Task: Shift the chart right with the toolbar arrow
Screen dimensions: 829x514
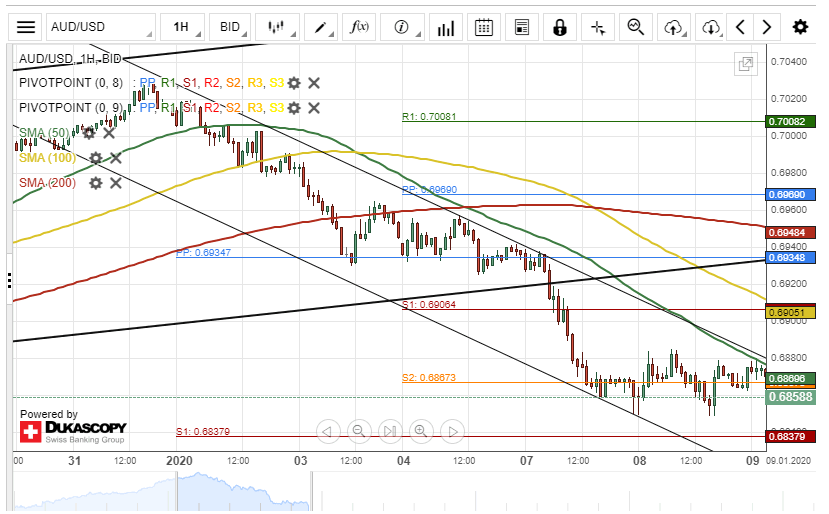Action: [x=767, y=27]
